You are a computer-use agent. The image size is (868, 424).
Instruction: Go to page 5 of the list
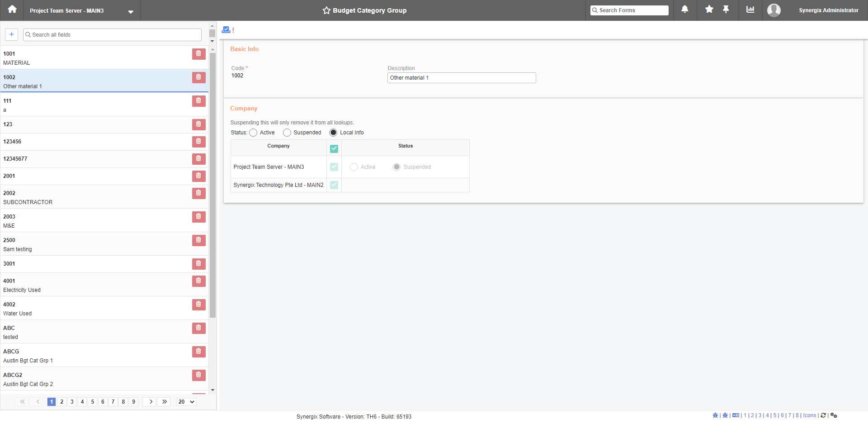click(92, 401)
